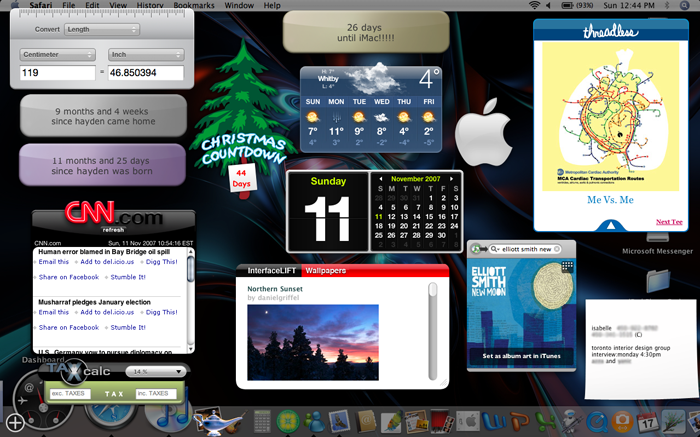The image size is (700, 437).
Task: Open the Inch unit dropdown
Action: pyautogui.click(x=146, y=54)
